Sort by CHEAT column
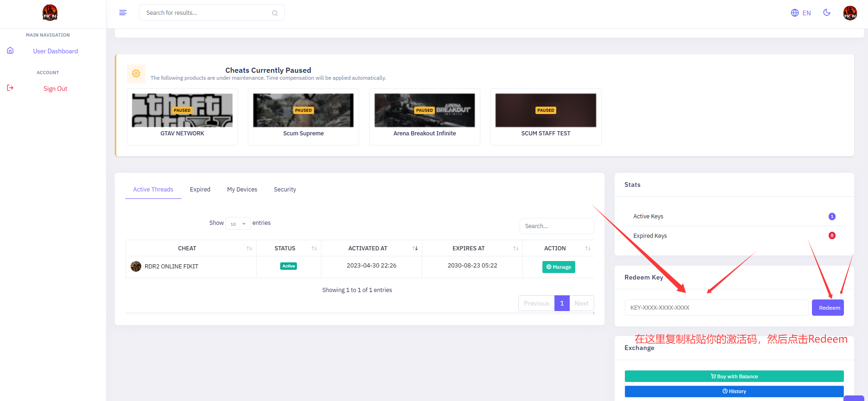The width and height of the screenshot is (868, 401). pyautogui.click(x=191, y=248)
